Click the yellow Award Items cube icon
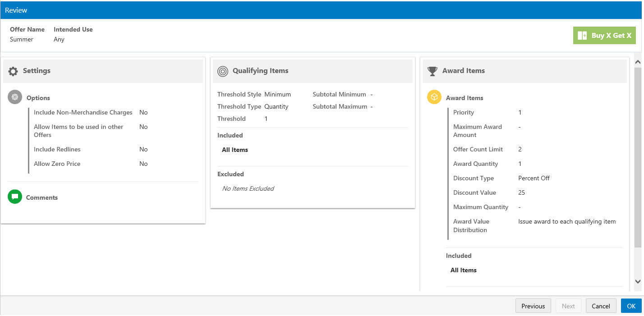 tap(434, 97)
